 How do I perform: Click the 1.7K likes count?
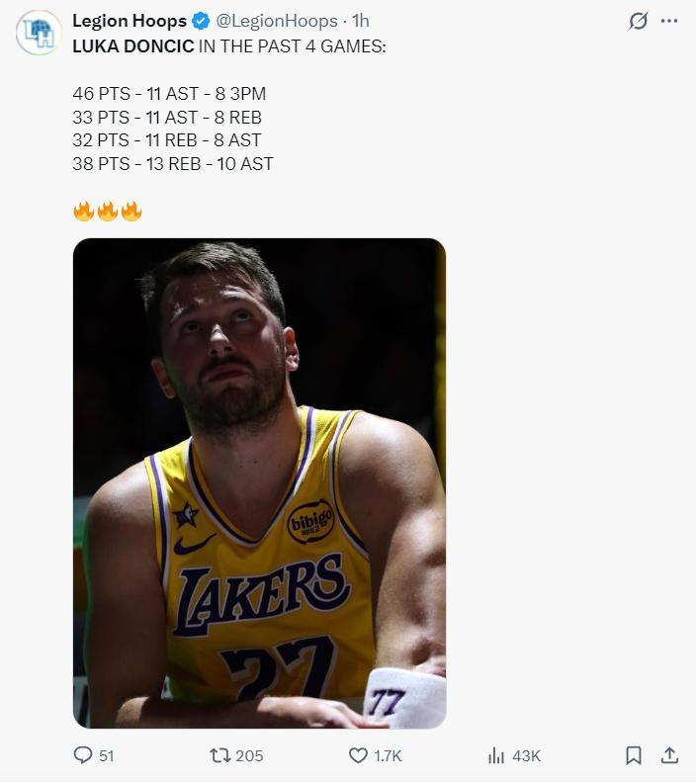pos(388,755)
